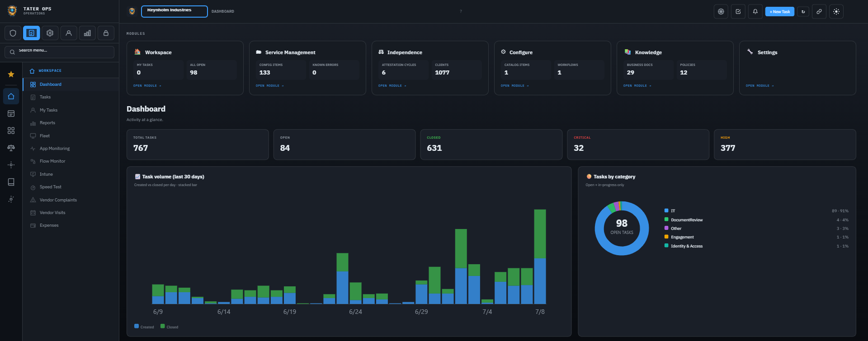The height and width of the screenshot is (341, 868).
Task: Open the bar chart icon in top toolbar
Action: 87,33
